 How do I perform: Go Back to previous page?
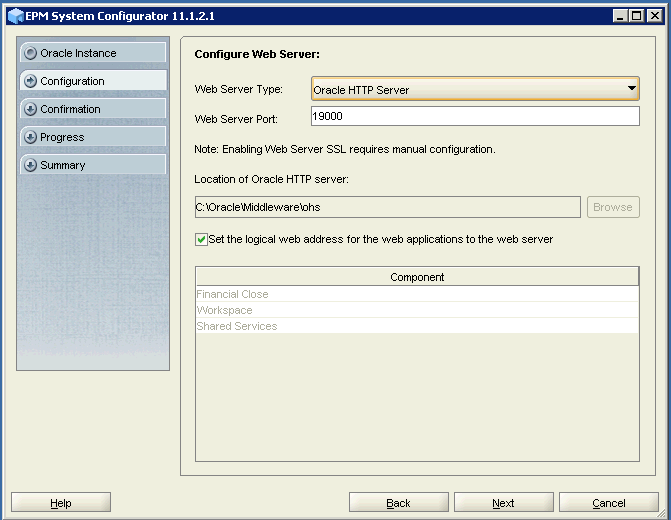(x=398, y=502)
